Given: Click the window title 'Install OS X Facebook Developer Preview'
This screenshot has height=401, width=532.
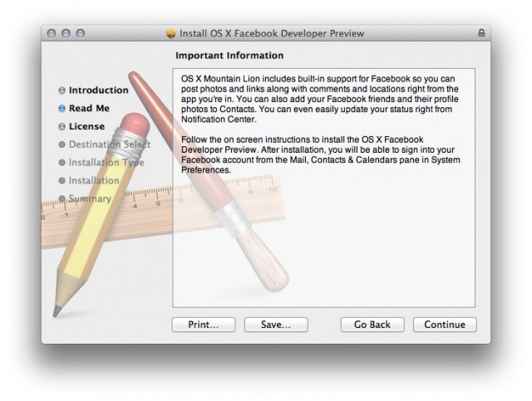Looking at the screenshot, I should (272, 33).
